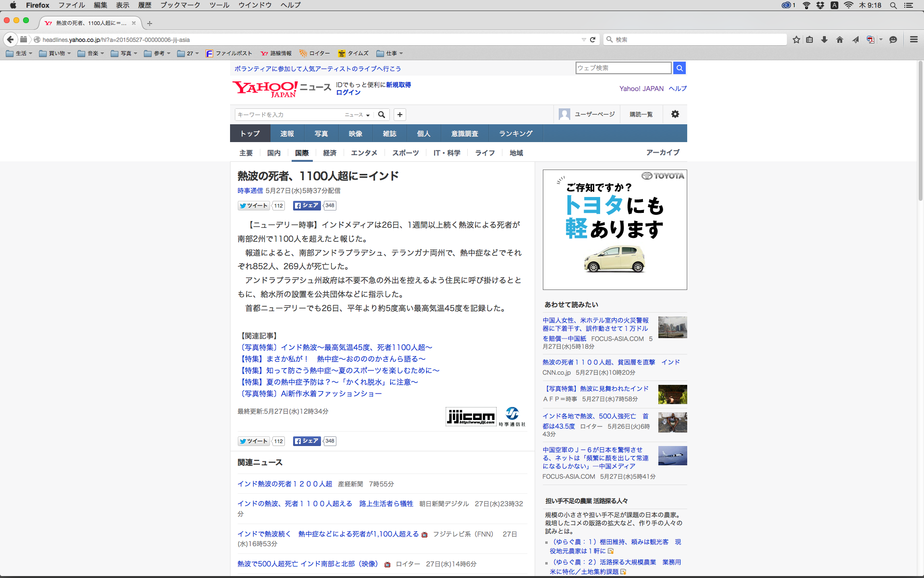The height and width of the screenshot is (578, 924).
Task: Open the Firefox hamburger menu
Action: click(913, 39)
